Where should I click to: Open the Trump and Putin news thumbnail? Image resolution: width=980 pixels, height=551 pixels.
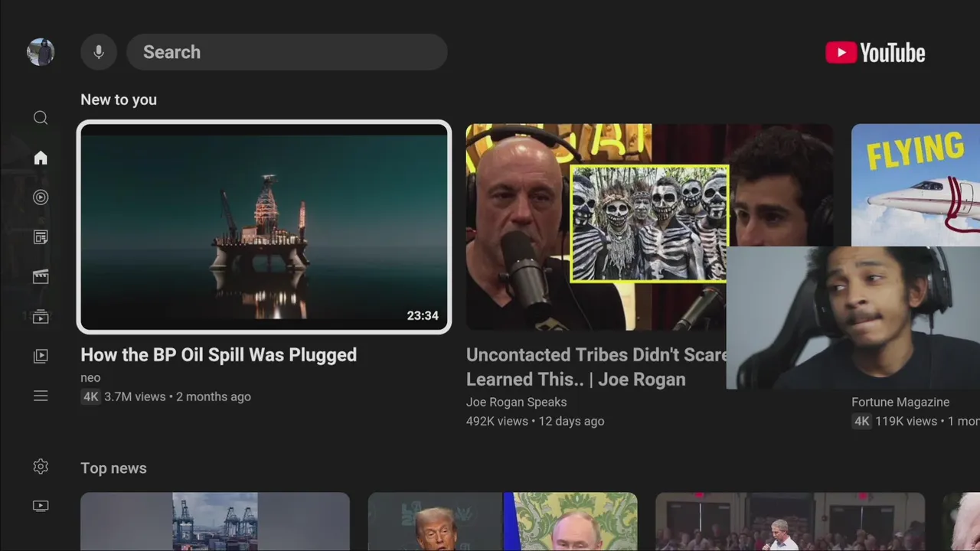click(502, 522)
